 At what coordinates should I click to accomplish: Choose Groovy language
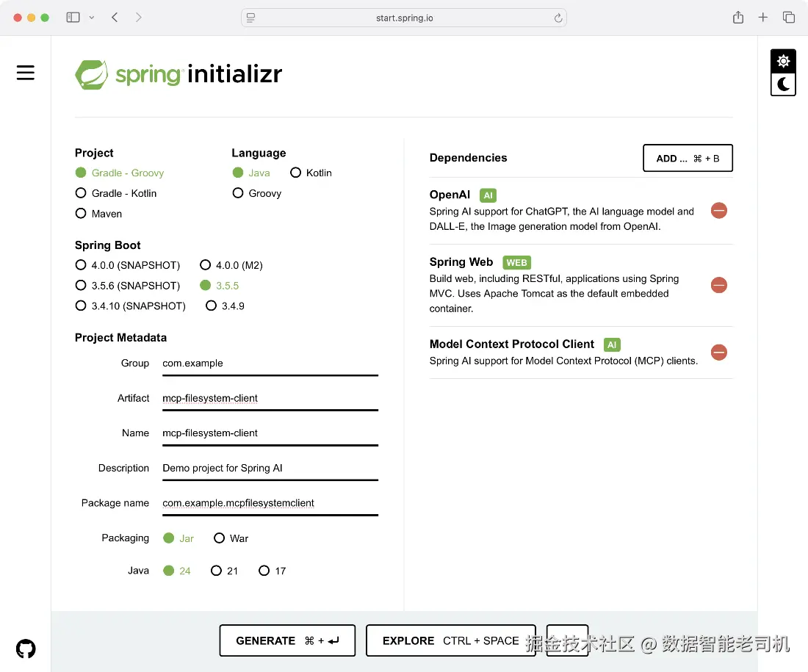click(256, 193)
